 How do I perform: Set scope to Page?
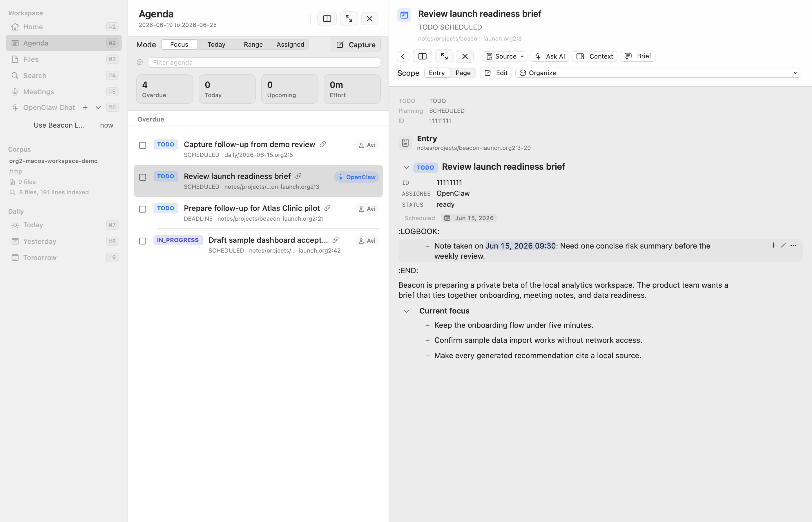pos(463,73)
